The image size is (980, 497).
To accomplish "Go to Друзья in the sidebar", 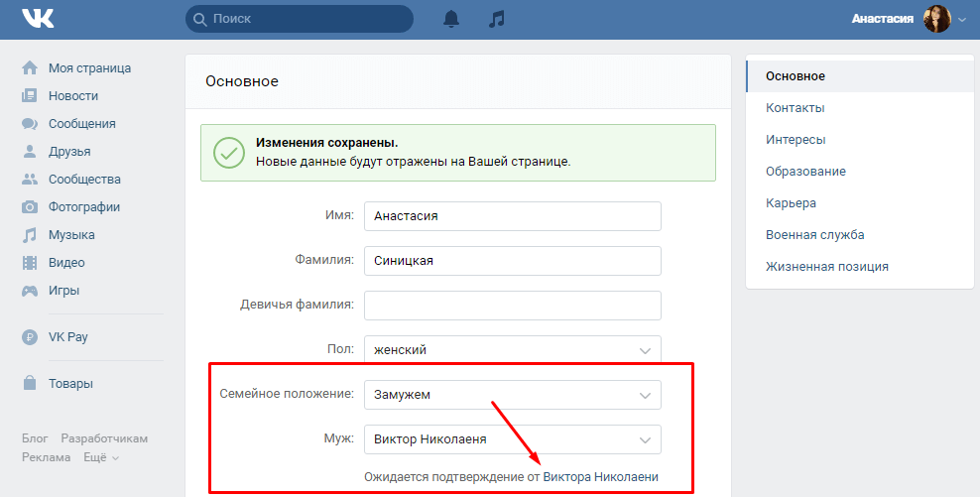I will coord(69,152).
